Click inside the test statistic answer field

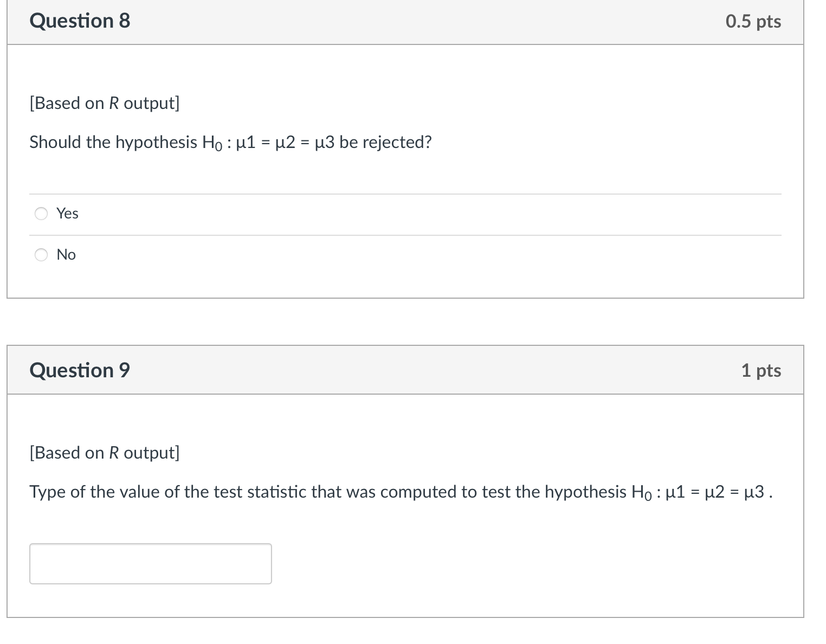tap(150, 563)
